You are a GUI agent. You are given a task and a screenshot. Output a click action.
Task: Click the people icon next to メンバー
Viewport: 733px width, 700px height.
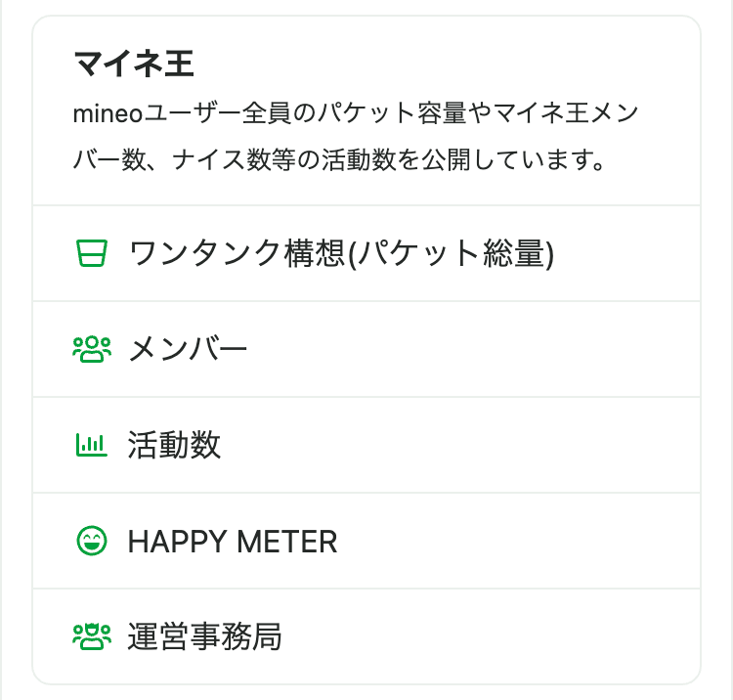coord(92,350)
